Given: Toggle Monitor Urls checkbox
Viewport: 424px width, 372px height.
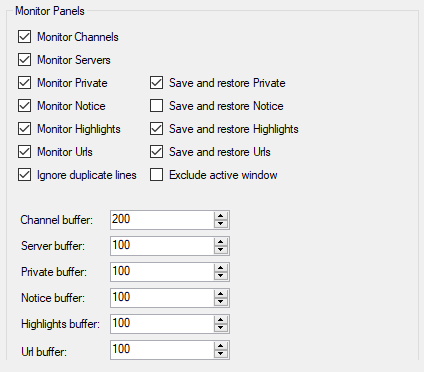Looking at the screenshot, I should pos(25,152).
